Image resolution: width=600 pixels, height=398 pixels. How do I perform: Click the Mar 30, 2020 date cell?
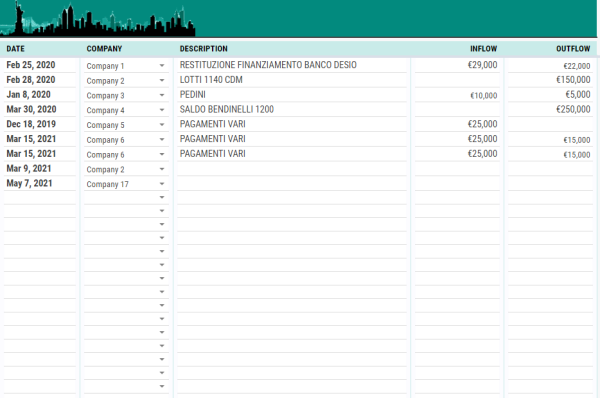point(31,109)
